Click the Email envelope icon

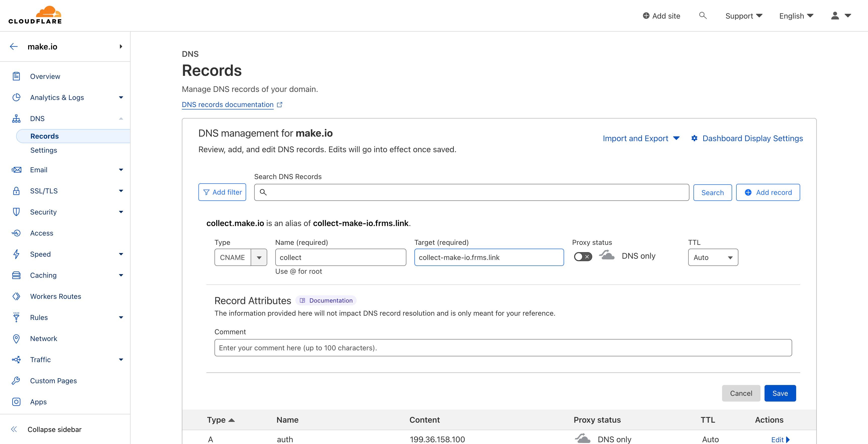16,170
